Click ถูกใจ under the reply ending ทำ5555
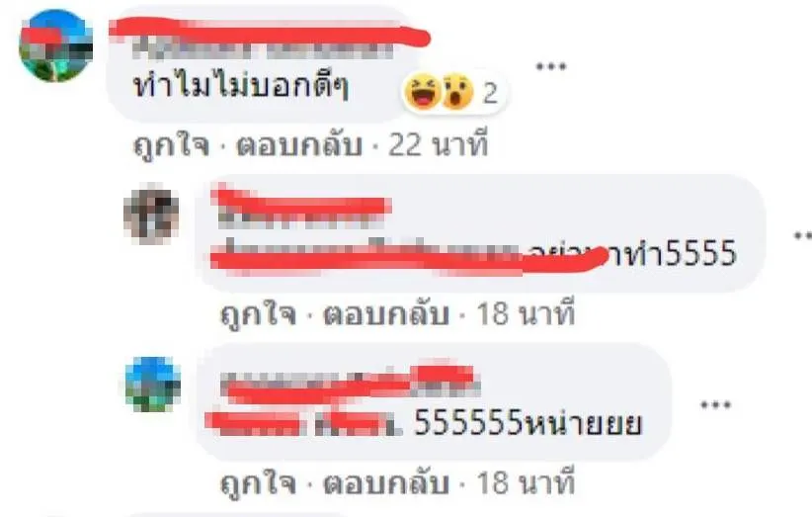 click(x=258, y=314)
